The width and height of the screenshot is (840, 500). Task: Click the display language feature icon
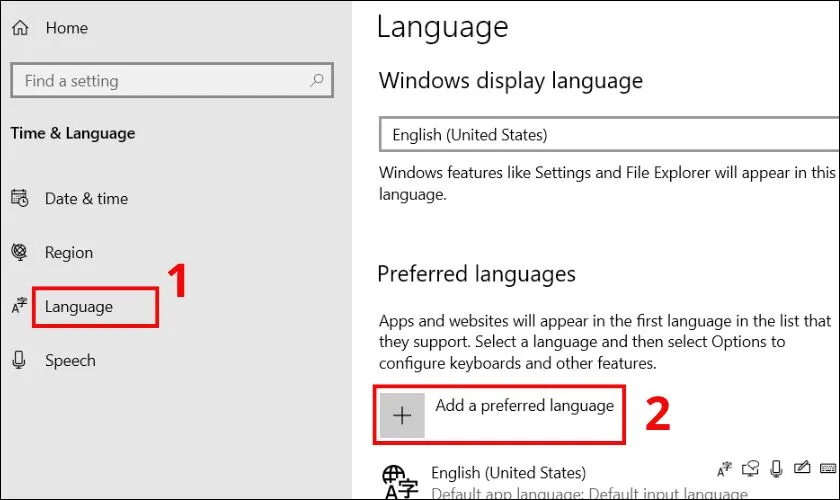[x=723, y=468]
